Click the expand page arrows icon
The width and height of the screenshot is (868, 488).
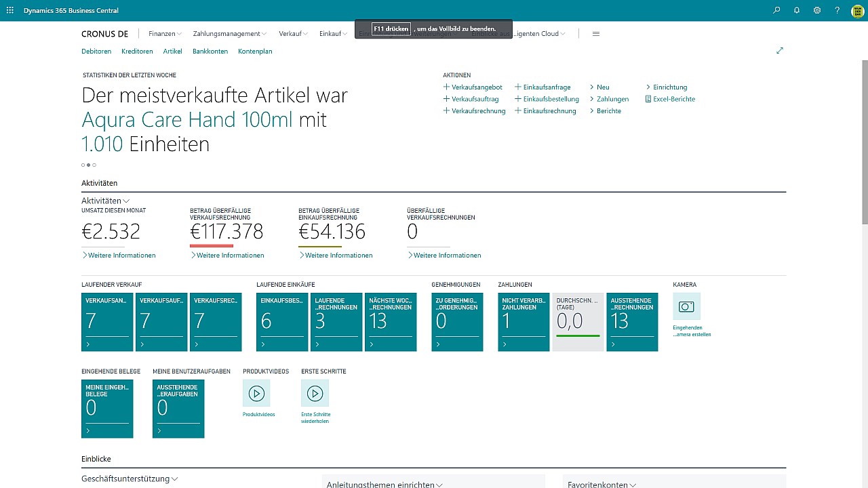pyautogui.click(x=780, y=51)
